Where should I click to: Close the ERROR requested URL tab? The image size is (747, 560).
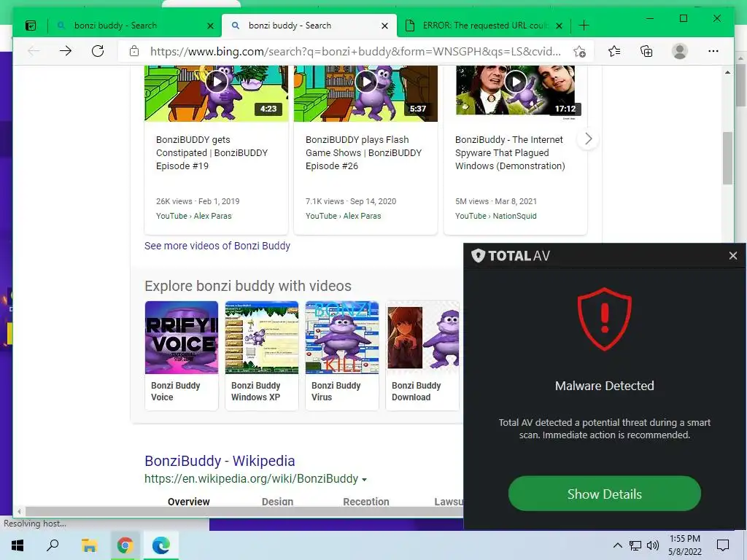pyautogui.click(x=560, y=26)
